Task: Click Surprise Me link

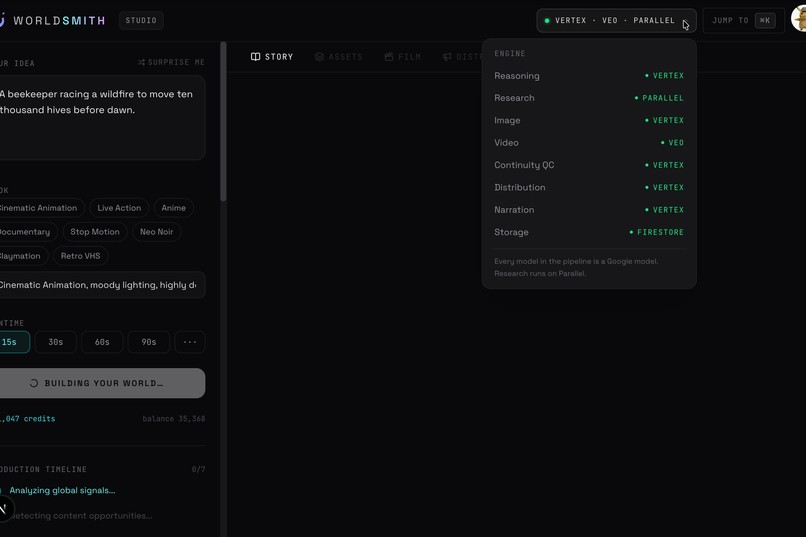Action: tap(171, 62)
